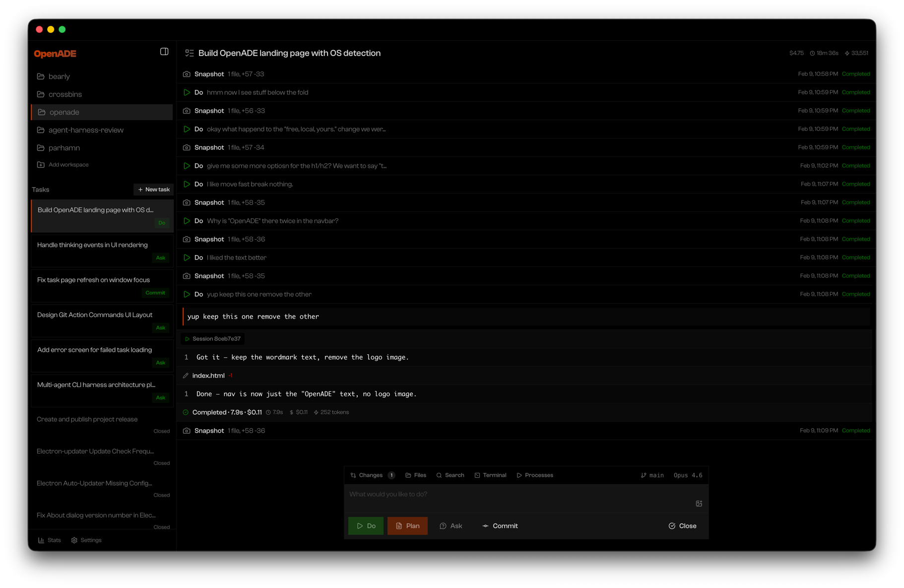Click the Commit button
Viewport: 904px width, 588px height.
pos(500,525)
